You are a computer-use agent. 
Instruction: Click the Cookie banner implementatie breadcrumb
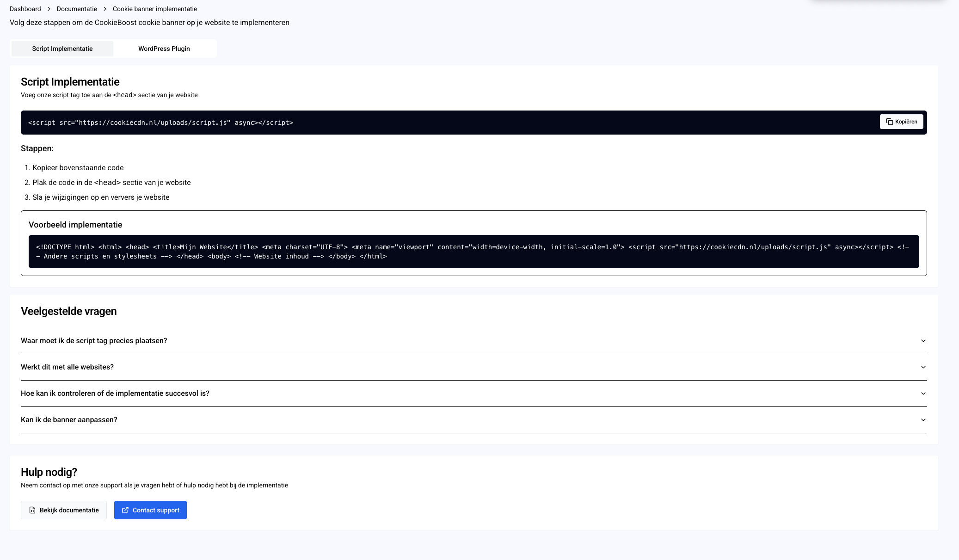(155, 9)
